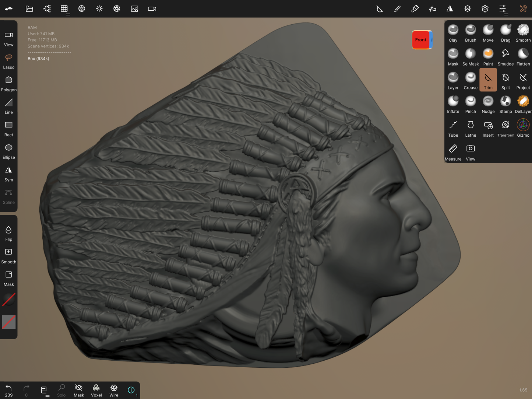This screenshot has width=532, height=399.
Task: Open the scene hierarchy menu
Action: point(47,9)
